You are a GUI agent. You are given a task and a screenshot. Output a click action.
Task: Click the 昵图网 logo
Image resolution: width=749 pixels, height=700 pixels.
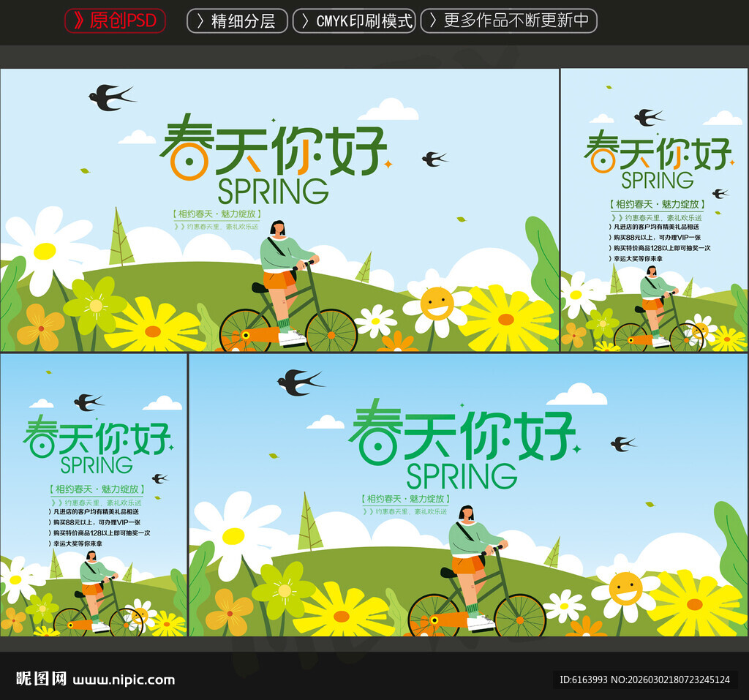(x=41, y=679)
